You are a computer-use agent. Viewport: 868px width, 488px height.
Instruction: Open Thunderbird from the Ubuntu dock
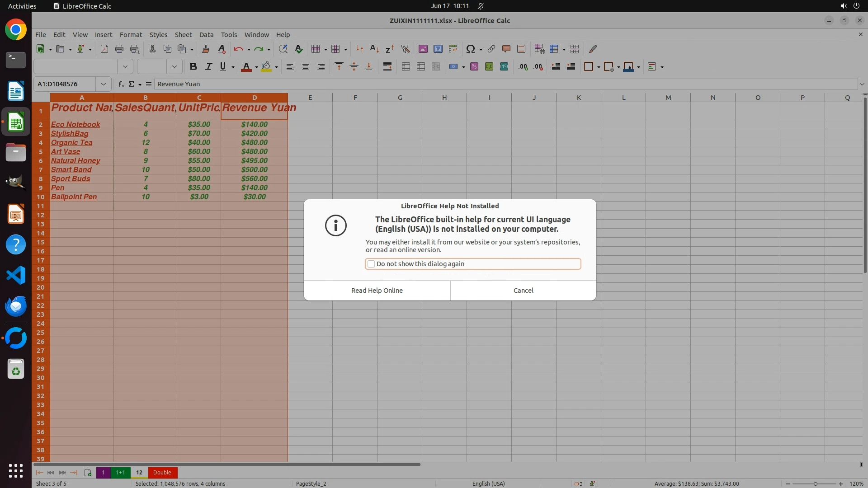coord(16,306)
